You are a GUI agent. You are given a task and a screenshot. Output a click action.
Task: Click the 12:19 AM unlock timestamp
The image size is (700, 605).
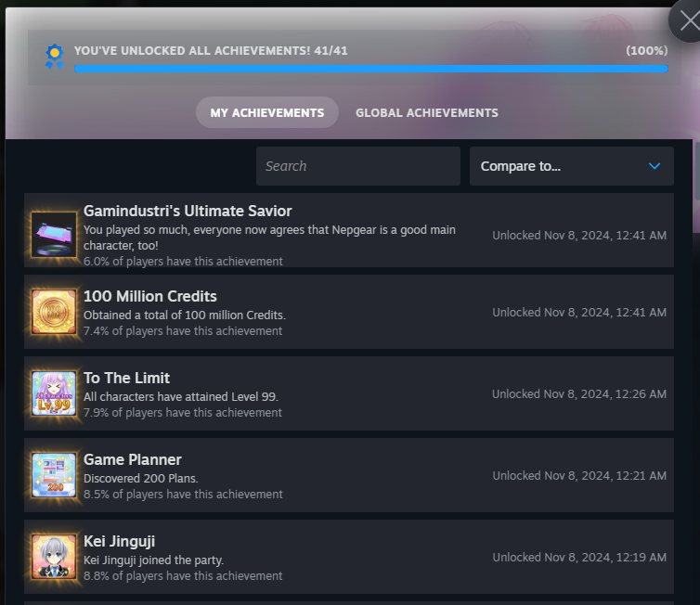pos(578,558)
